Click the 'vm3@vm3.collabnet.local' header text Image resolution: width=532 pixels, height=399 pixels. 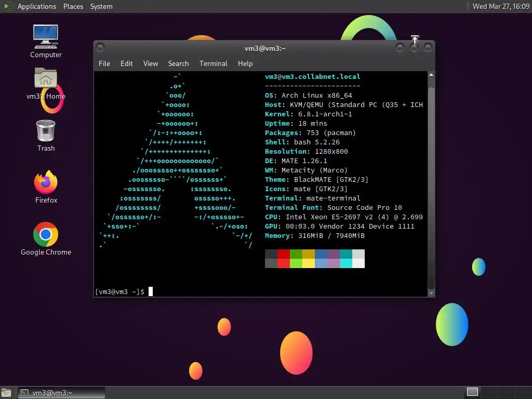312,77
